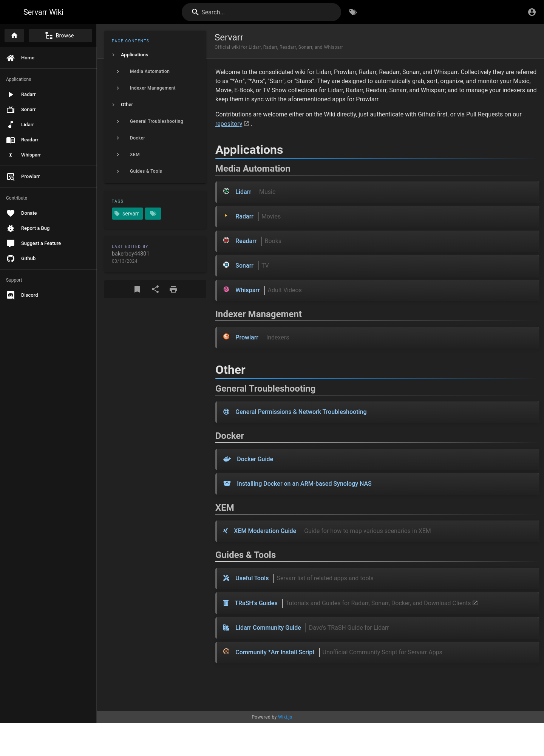Click the Readarr book icon in sidebar
Image resolution: width=544 pixels, height=756 pixels.
[11, 140]
